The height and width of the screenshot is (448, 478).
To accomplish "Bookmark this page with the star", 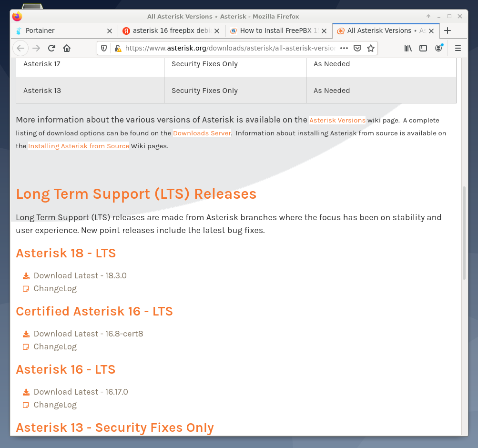I will pos(371,48).
